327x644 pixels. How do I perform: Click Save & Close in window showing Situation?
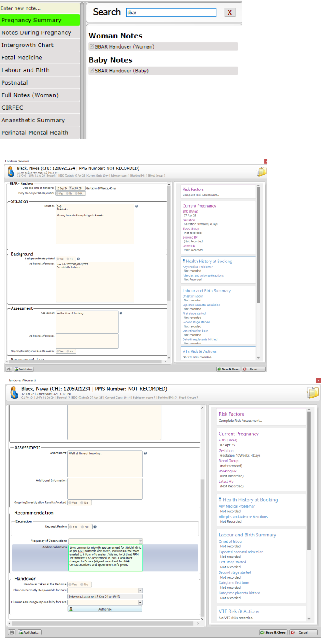228,369
